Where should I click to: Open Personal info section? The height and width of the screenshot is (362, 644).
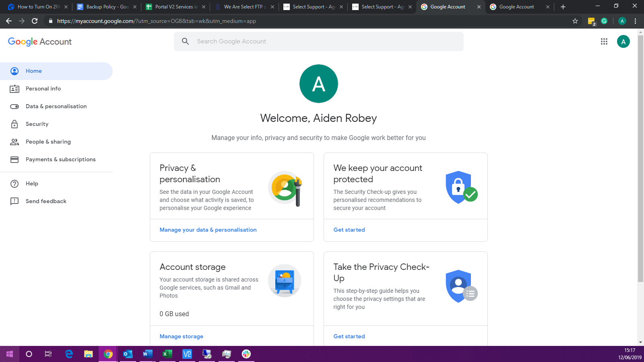pyautogui.click(x=56, y=89)
